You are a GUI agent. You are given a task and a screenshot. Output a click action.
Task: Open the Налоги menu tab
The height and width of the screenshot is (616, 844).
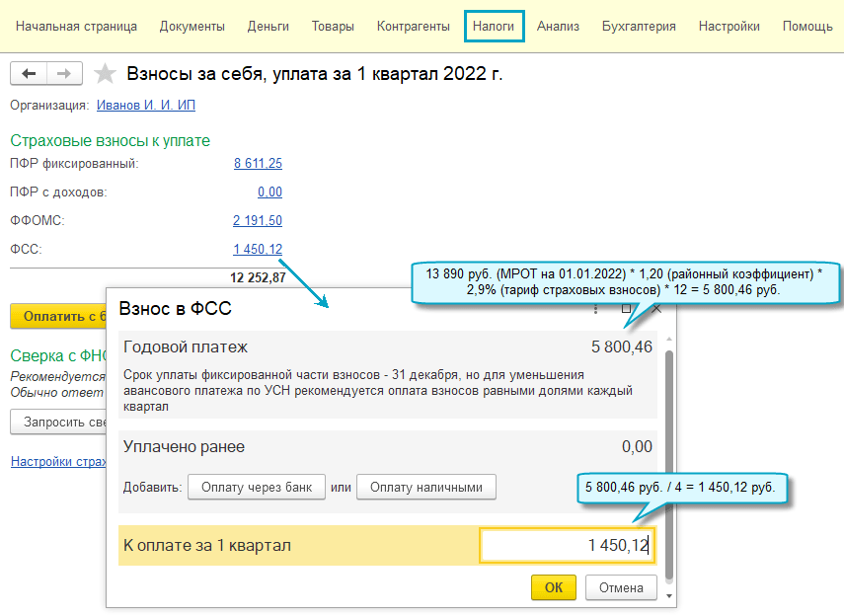pyautogui.click(x=494, y=27)
